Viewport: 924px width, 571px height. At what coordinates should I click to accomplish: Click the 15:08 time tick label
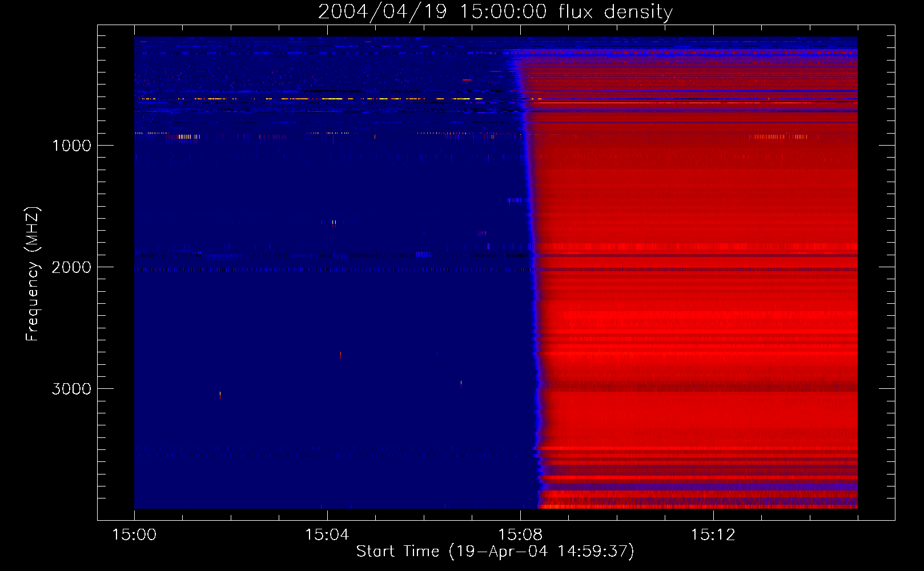[x=520, y=535]
